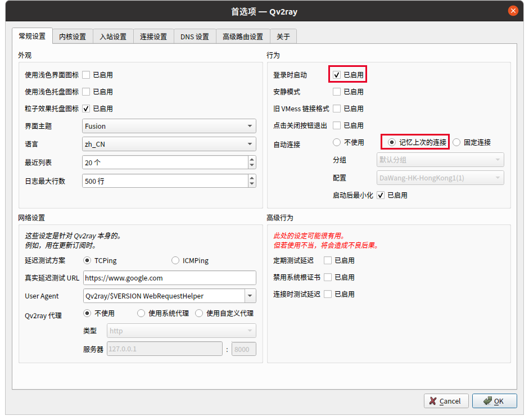Check 点击关闭按钮退出 option
This screenshot has width=529, height=420.
(x=337, y=125)
